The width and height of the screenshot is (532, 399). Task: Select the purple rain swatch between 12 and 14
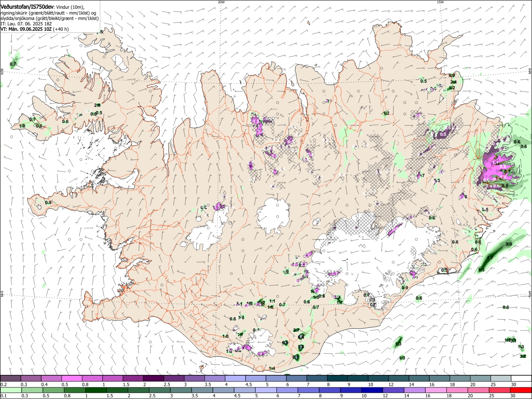393,390
